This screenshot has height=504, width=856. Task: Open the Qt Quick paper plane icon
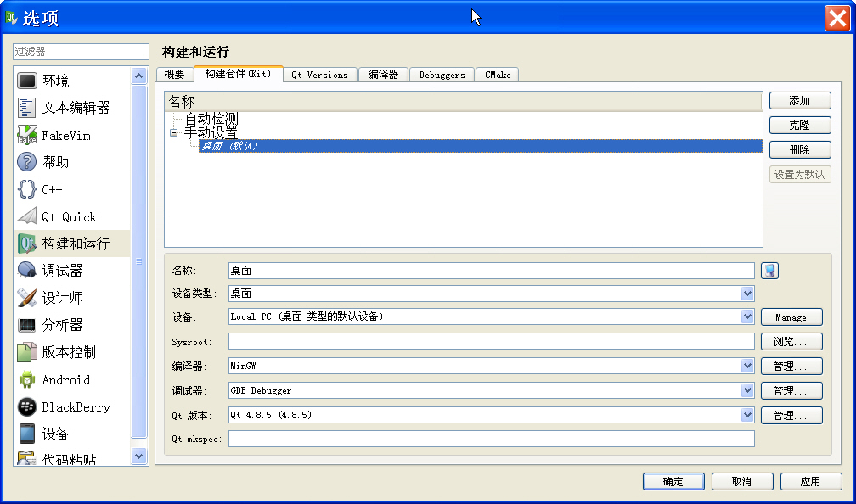coord(27,216)
